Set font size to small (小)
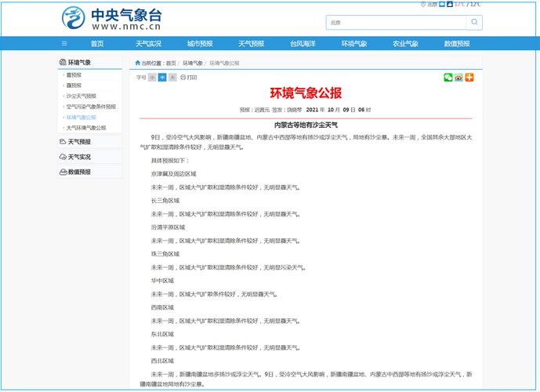540x392 pixels. (152, 77)
